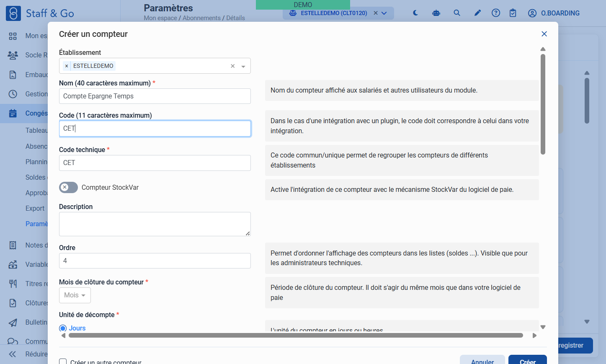The image size is (606, 364).
Task: Click the Socle RH people icon
Action: click(x=13, y=55)
